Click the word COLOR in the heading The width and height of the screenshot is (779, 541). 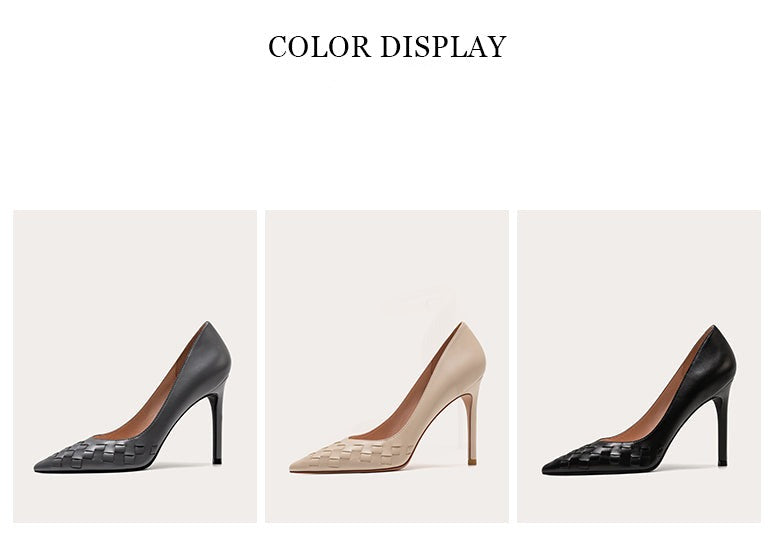tap(319, 47)
